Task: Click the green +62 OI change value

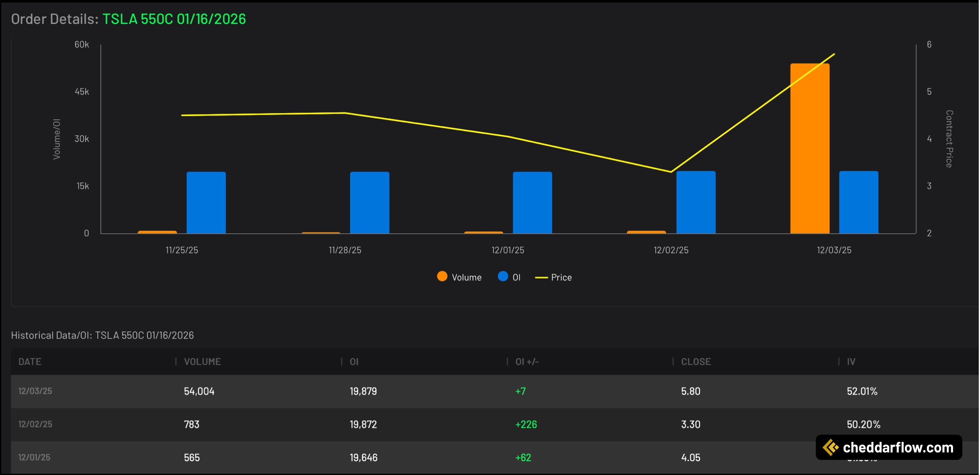Action: (523, 457)
